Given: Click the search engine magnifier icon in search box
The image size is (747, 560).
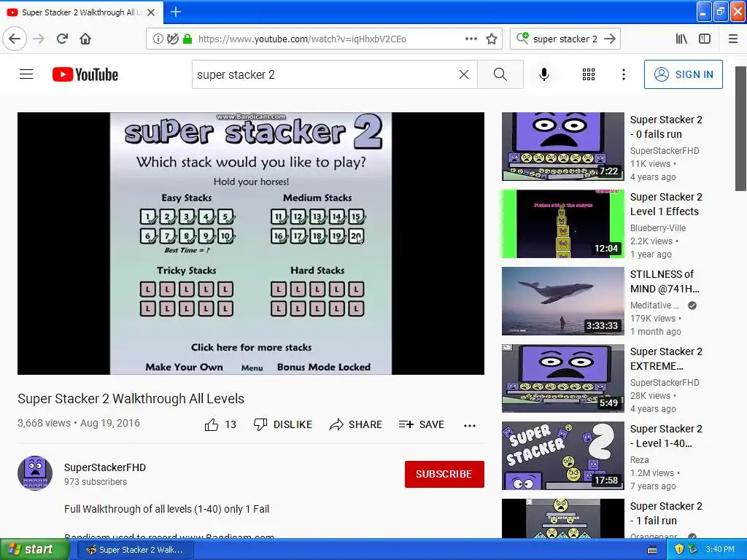Looking at the screenshot, I should 522,38.
